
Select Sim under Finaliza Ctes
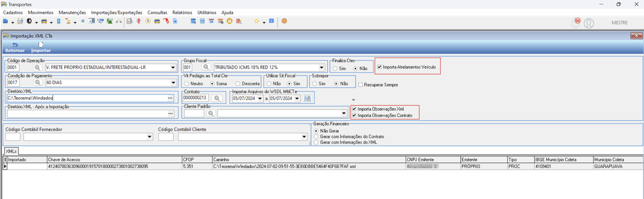click(335, 68)
